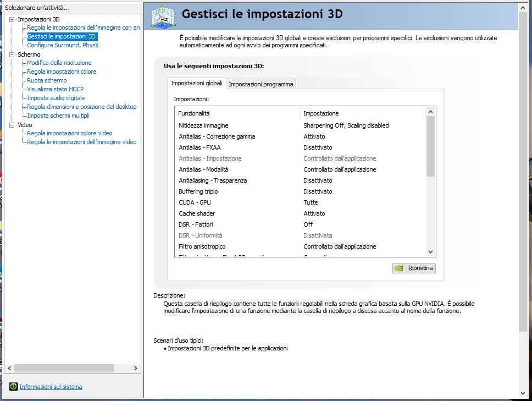Click the NVIDIA logo on Ripristina button

[x=400, y=268]
